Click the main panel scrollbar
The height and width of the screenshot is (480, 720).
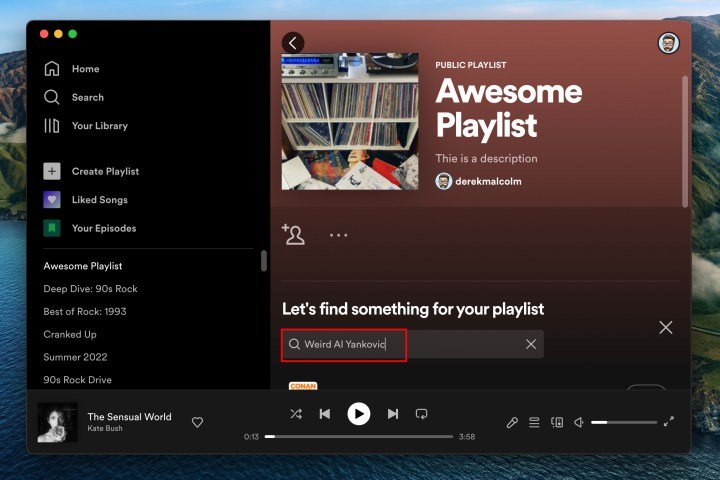pyautogui.click(x=685, y=141)
